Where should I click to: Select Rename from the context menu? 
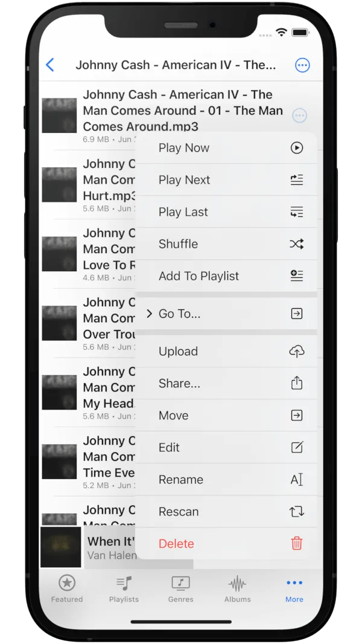[226, 479]
